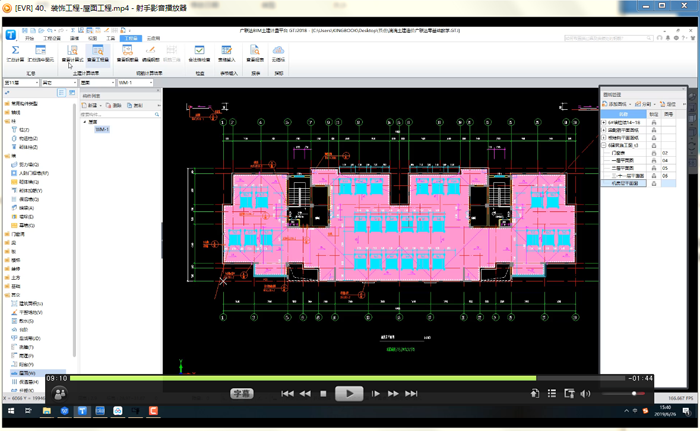
Task: Select WM-1 in component list
Action: pos(102,130)
